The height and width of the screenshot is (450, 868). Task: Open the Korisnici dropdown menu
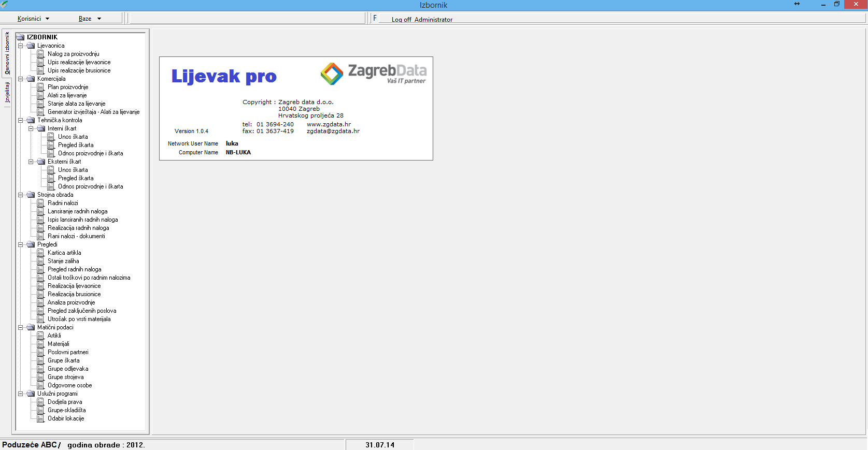pos(33,19)
